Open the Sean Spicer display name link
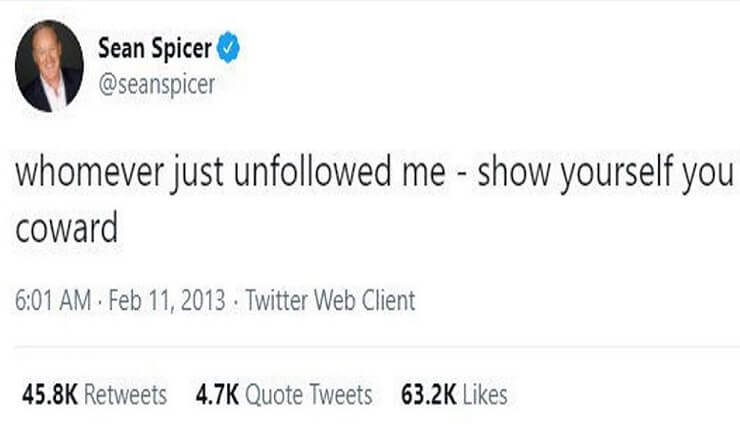The height and width of the screenshot is (440, 740). coord(155,48)
